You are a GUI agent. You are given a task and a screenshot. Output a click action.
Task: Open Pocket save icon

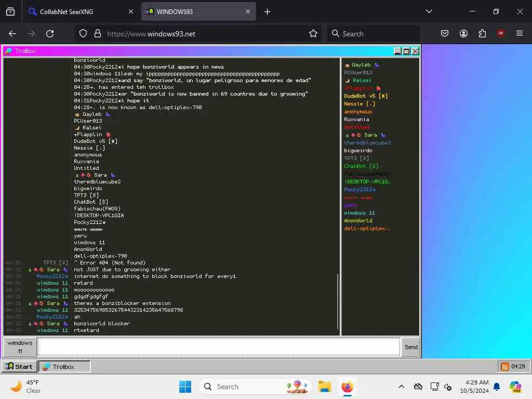[x=445, y=34]
